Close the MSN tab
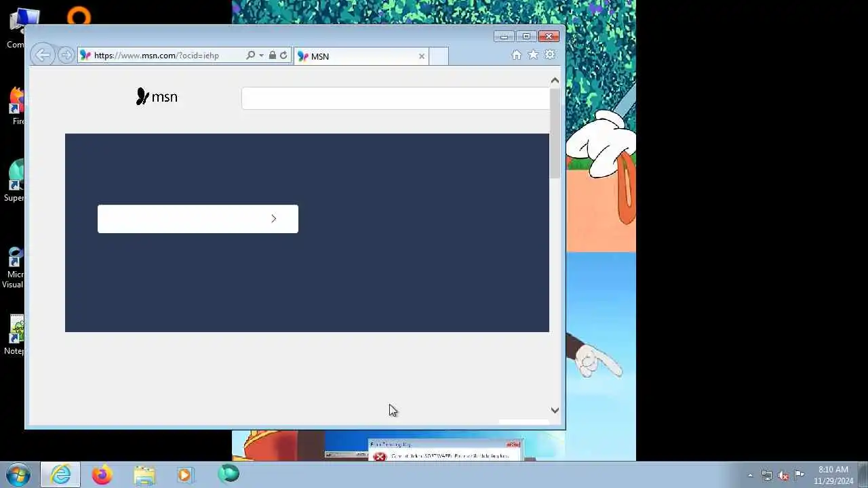The image size is (868, 488). (421, 56)
